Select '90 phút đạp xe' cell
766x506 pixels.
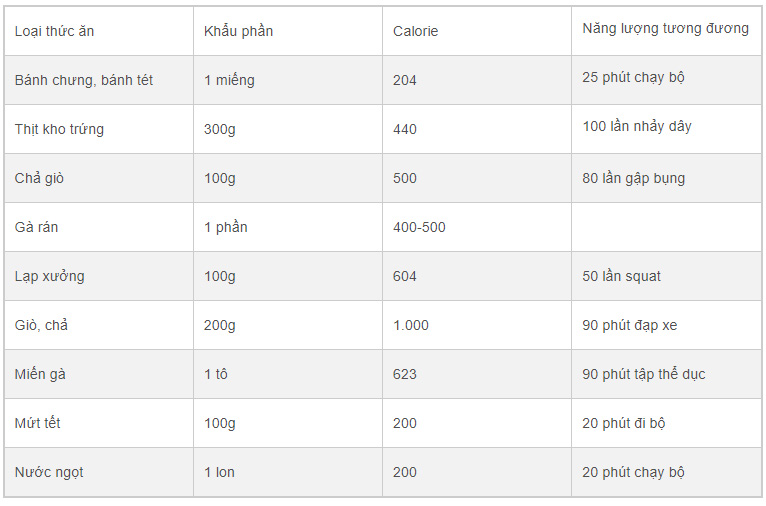(630, 325)
